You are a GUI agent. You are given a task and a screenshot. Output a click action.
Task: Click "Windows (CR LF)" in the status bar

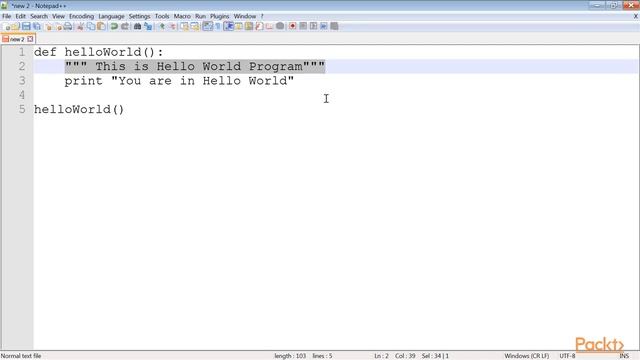pyautogui.click(x=527, y=356)
